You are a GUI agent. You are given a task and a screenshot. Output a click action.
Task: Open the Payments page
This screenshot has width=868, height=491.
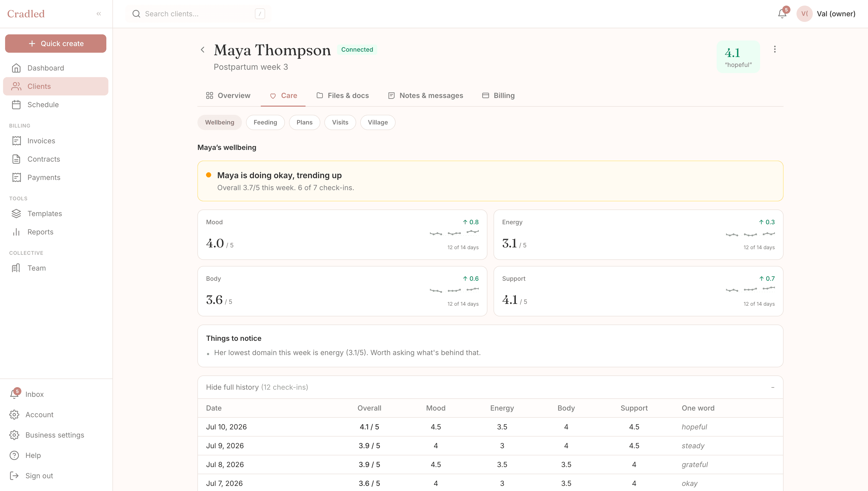[x=56, y=177]
